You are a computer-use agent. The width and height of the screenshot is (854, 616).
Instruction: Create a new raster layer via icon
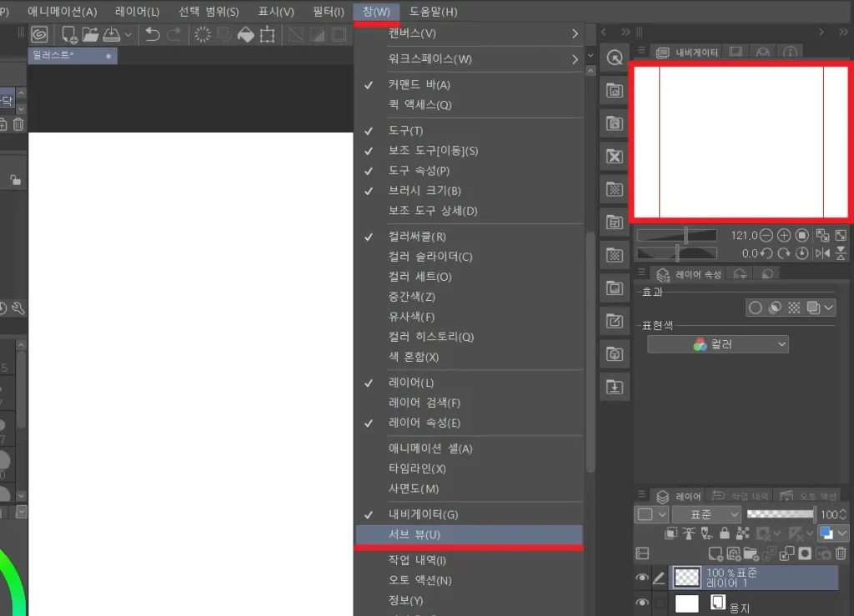(x=715, y=553)
